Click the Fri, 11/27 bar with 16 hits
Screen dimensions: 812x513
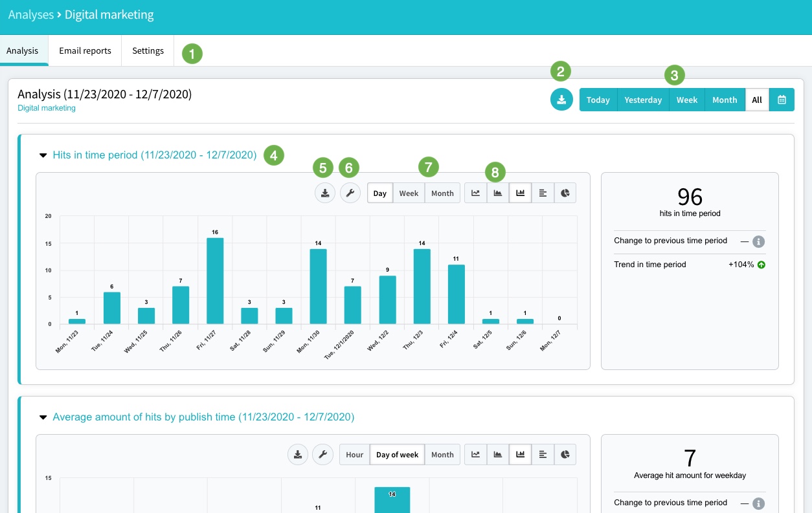(215, 281)
